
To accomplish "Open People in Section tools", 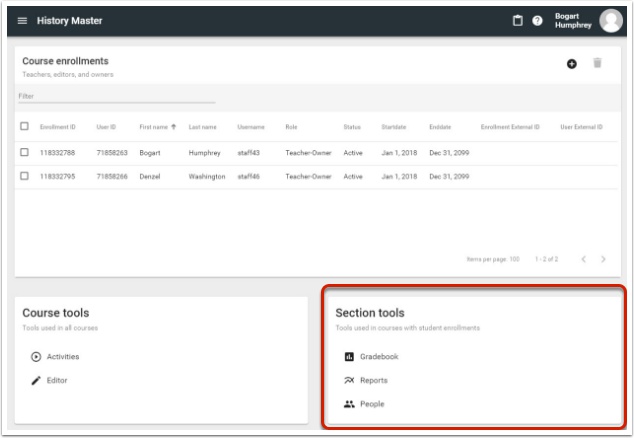I will click(x=371, y=404).
